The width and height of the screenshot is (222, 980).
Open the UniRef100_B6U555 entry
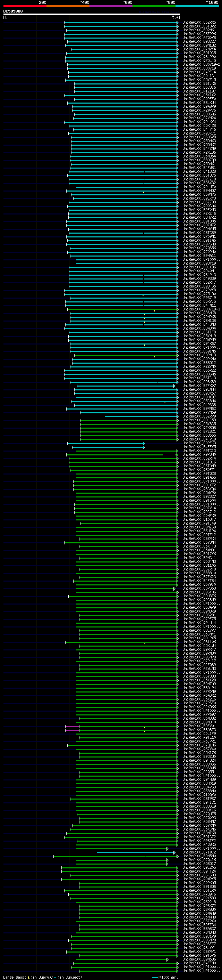pyautogui.click(x=199, y=435)
